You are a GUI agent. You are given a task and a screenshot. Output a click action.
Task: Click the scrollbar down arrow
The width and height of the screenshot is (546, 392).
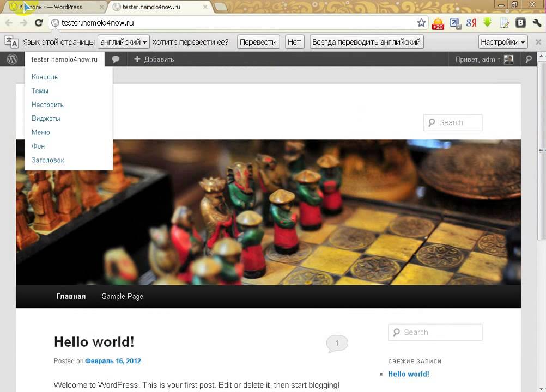[542, 388]
